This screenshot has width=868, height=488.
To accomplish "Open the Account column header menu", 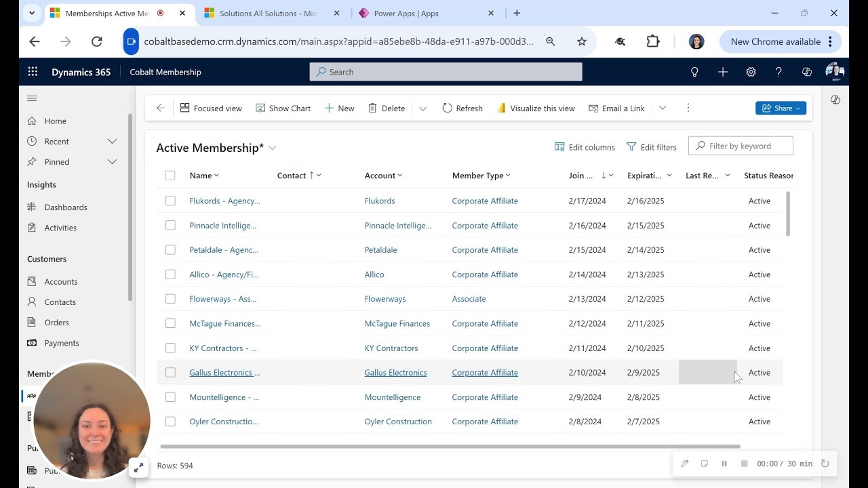I will [383, 176].
